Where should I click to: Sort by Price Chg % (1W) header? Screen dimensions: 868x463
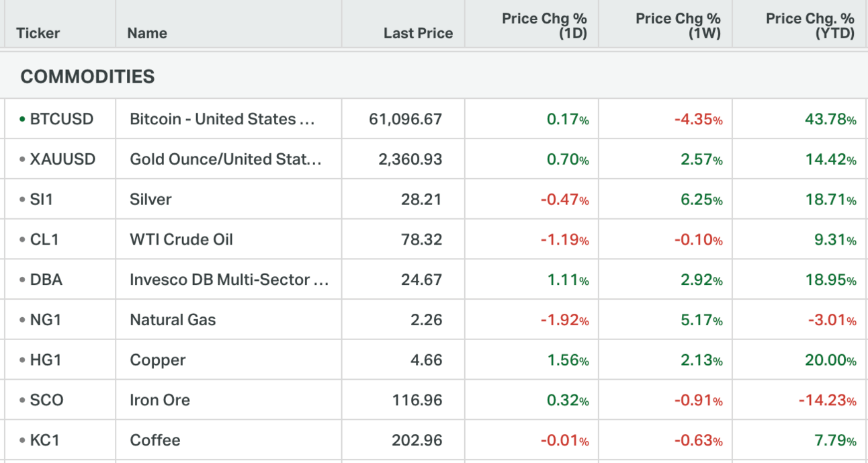678,26
